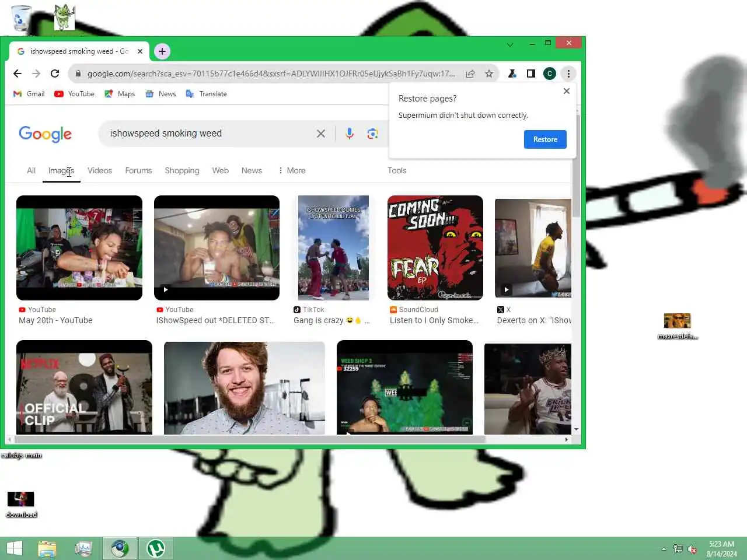The height and width of the screenshot is (560, 747).
Task: Switch to the Videos tab
Action: point(100,170)
